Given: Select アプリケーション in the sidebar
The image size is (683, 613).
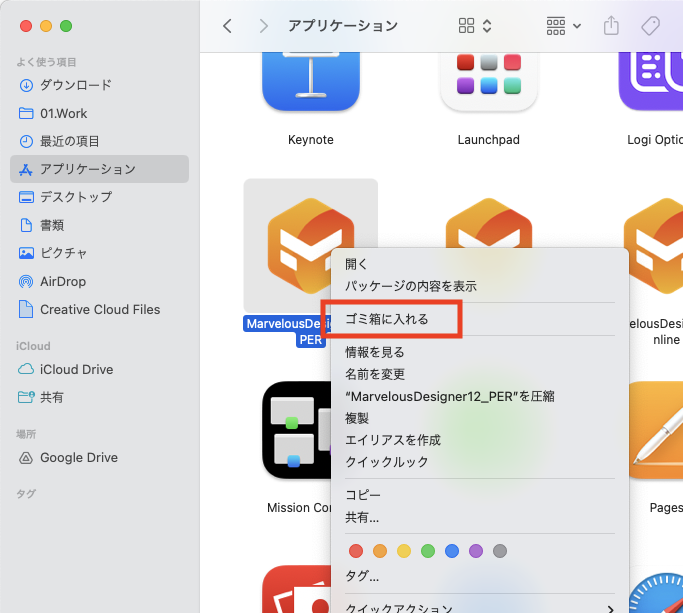Looking at the screenshot, I should point(99,169).
